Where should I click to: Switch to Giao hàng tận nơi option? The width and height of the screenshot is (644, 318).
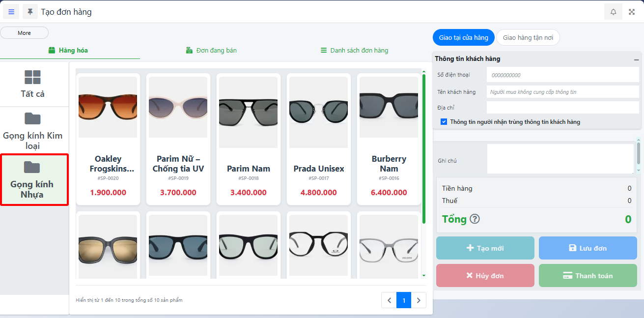[528, 38]
